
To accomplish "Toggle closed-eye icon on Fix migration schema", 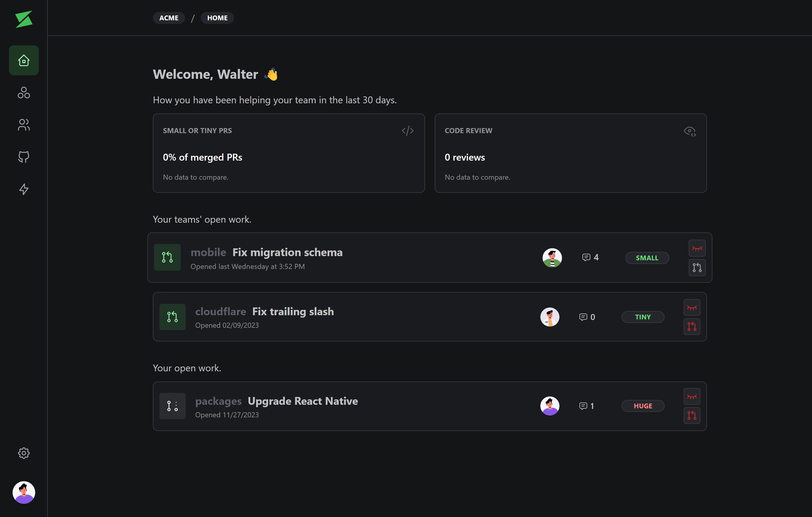I will pos(697,248).
